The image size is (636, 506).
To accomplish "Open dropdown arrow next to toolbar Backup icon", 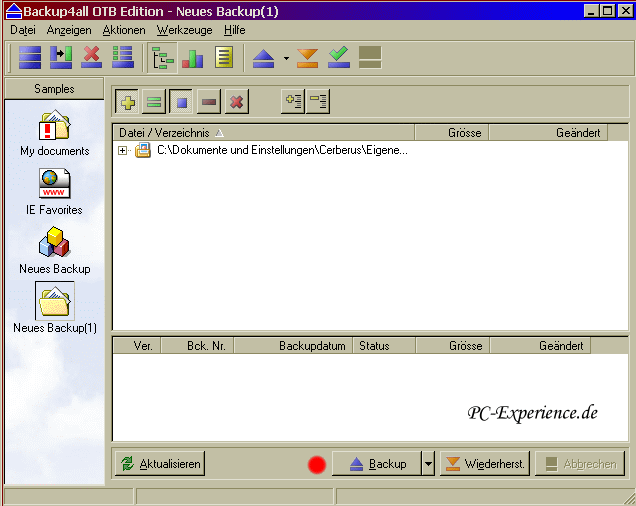I will click(286, 58).
